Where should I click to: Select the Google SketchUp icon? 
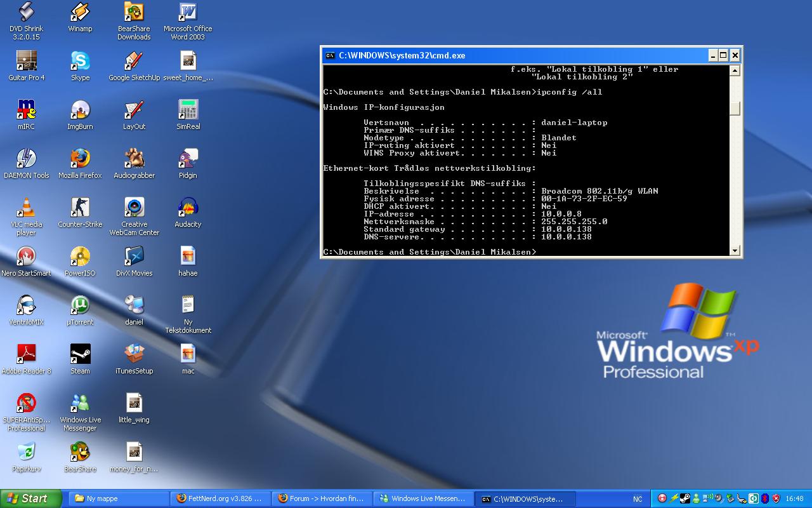click(x=134, y=66)
